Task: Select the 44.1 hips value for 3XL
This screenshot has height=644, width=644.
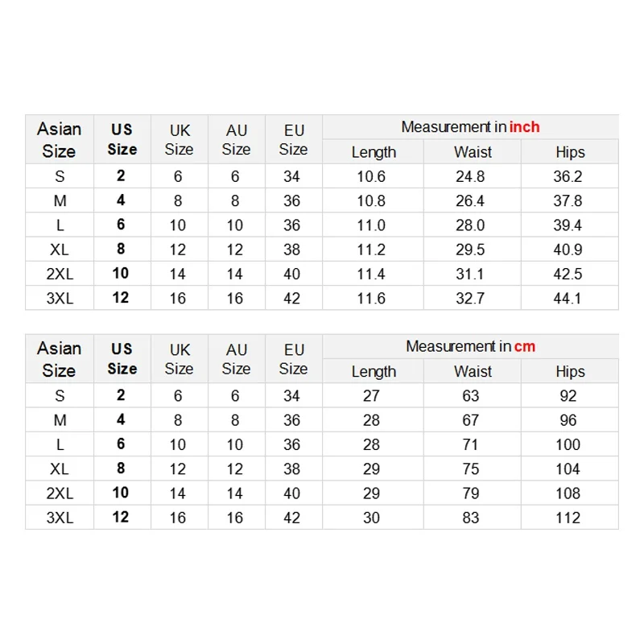Action: [568, 299]
